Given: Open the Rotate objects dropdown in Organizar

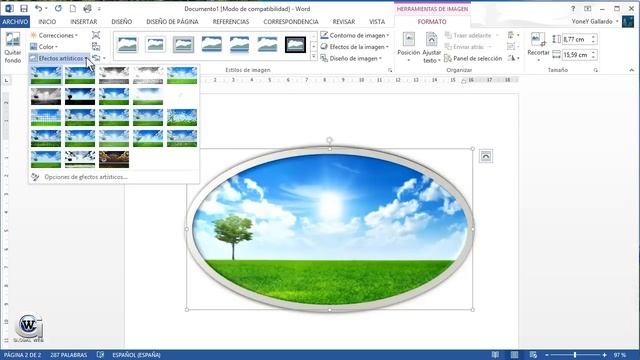Looking at the screenshot, I should pos(513,58).
